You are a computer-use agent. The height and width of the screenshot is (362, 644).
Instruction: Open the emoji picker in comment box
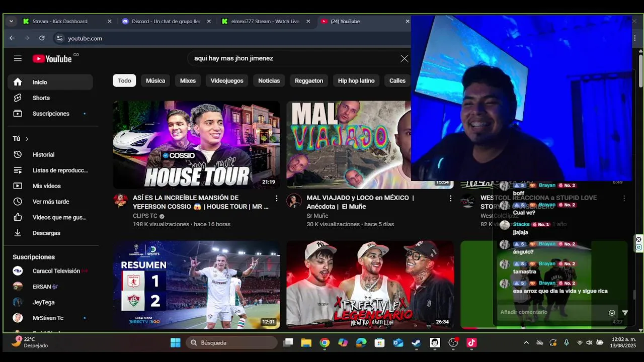click(x=612, y=312)
